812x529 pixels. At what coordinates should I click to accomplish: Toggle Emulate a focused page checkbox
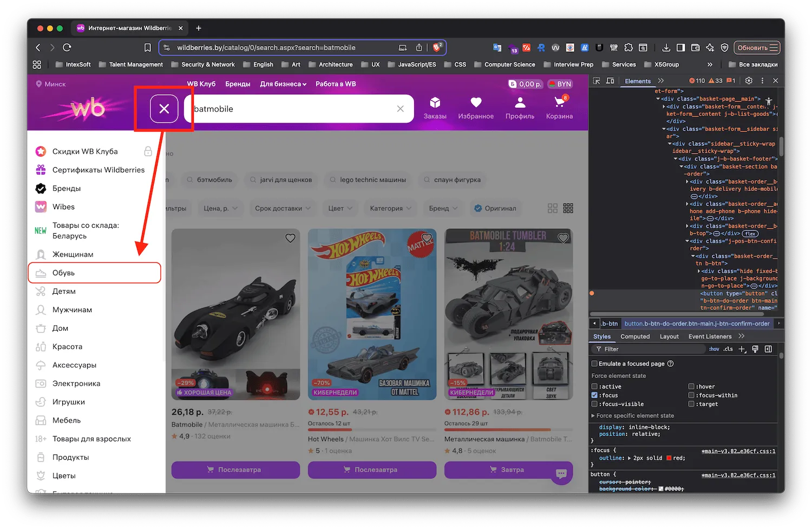pyautogui.click(x=595, y=364)
